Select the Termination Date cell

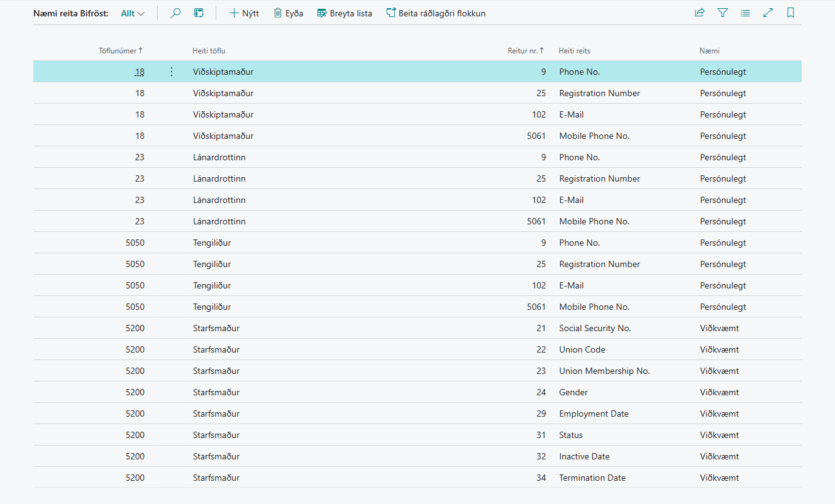click(x=592, y=478)
